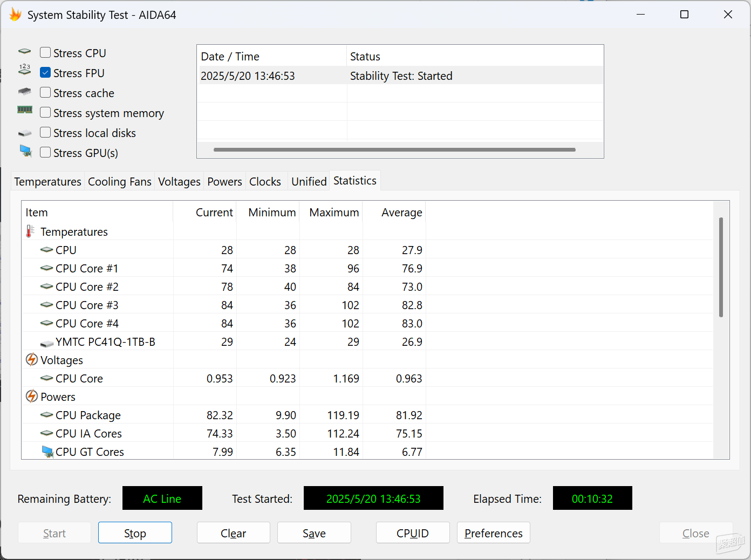
Task: Click the thermometer icon next to Temperatures
Action: (30, 231)
